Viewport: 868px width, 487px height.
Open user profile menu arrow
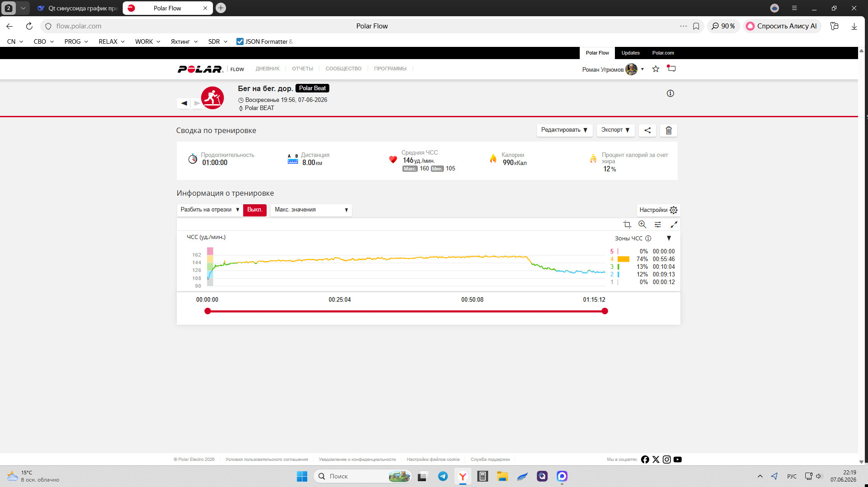(x=642, y=69)
